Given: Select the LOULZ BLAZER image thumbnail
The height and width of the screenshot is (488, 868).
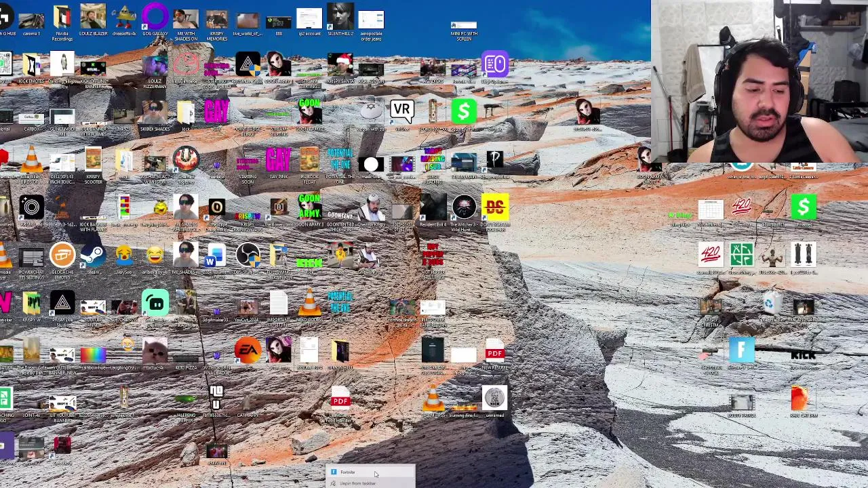Looking at the screenshot, I should click(x=93, y=17).
